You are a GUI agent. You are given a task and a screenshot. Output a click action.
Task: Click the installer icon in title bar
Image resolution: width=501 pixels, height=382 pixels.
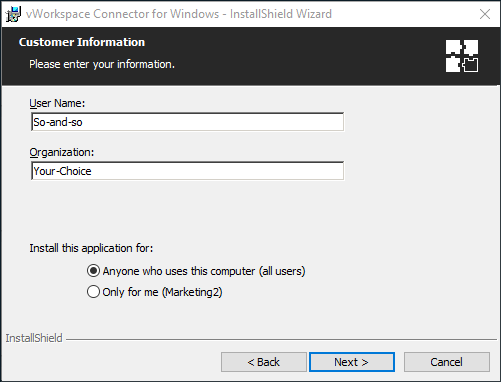[13, 14]
